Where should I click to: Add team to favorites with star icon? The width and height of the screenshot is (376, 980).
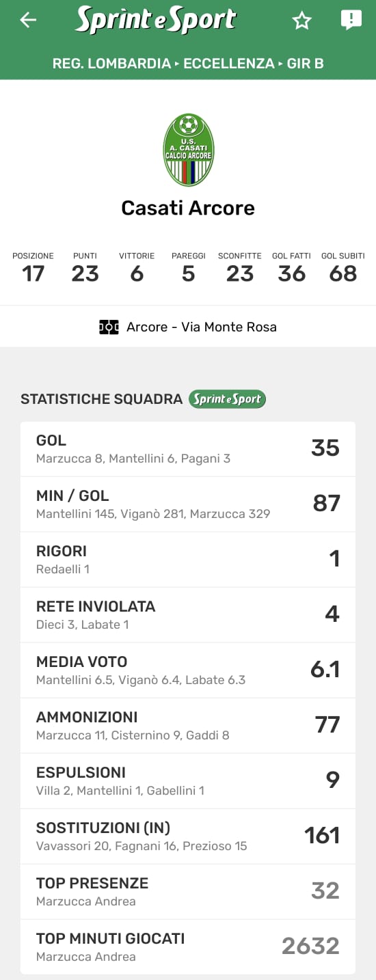coord(301,21)
